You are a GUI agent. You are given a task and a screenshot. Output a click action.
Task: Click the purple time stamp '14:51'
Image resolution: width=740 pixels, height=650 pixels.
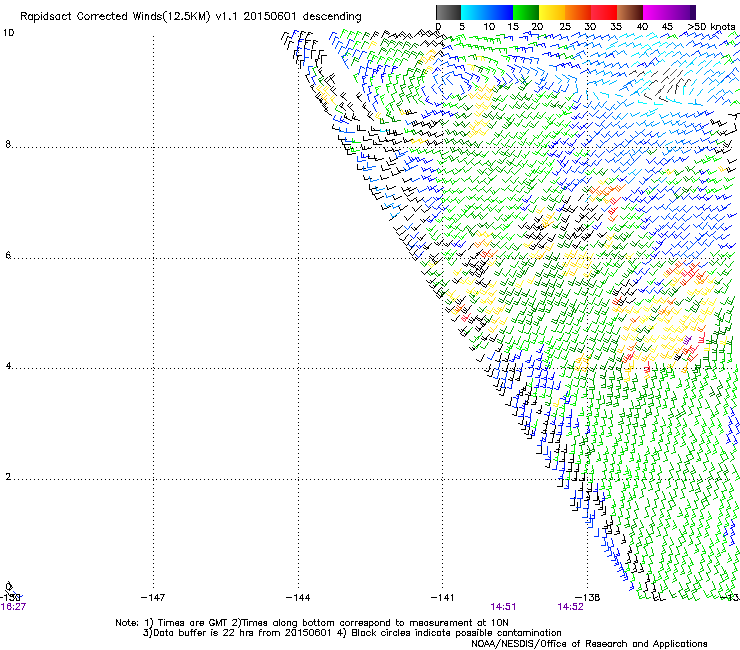pos(503,607)
